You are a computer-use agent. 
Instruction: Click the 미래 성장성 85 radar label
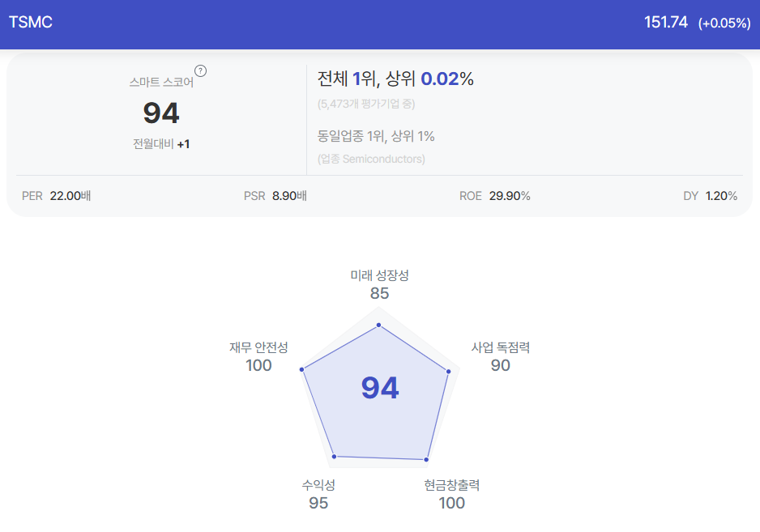[379, 285]
